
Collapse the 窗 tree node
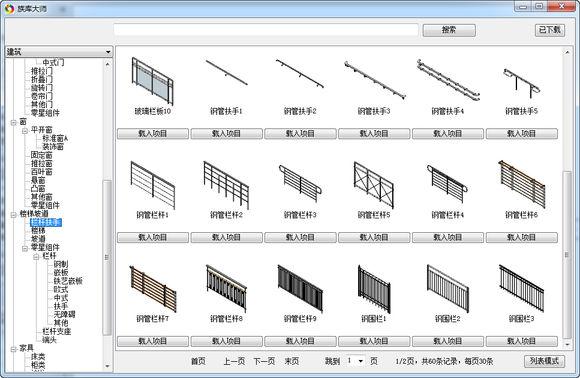(x=13, y=122)
